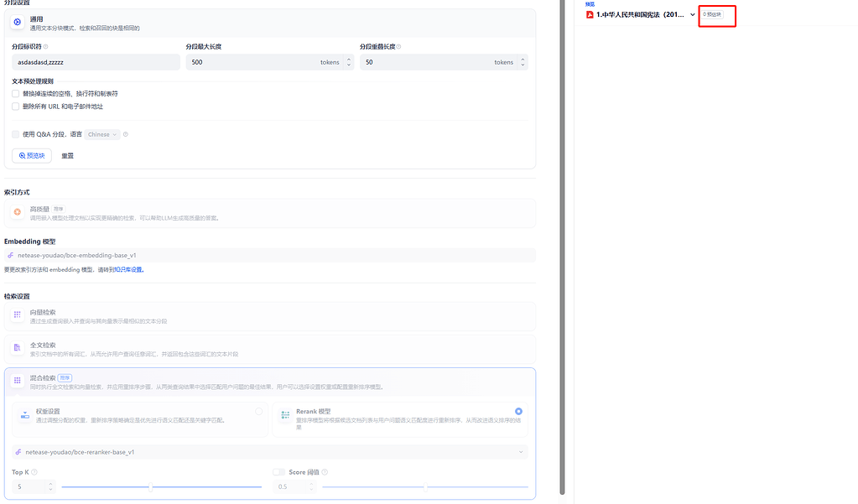Image resolution: width=858 pixels, height=504 pixels.
Task: Choose the 高质量 index method card
Action: point(270,213)
